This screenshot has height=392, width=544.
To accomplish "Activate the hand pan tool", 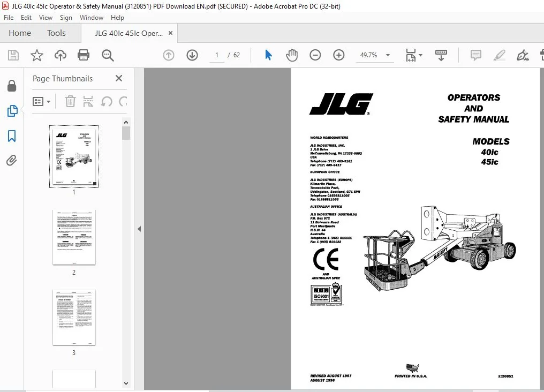I will point(292,55).
